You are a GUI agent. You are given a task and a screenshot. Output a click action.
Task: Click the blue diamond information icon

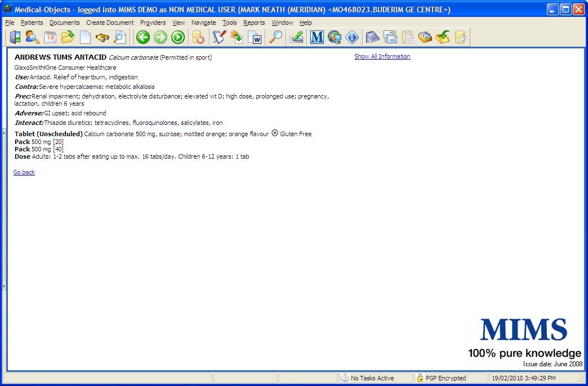(352, 37)
